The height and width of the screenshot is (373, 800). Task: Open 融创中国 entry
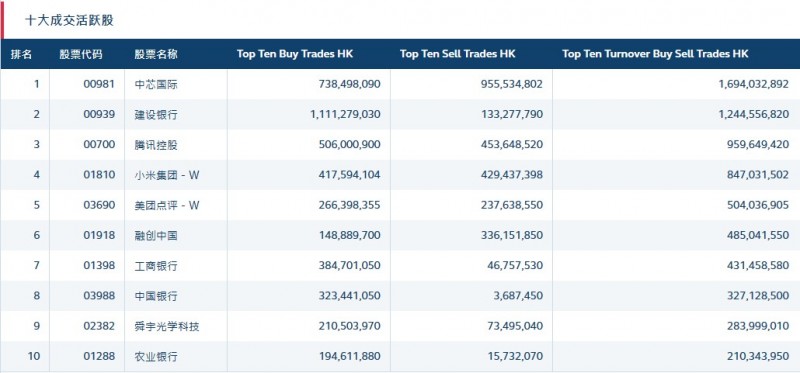coord(156,236)
